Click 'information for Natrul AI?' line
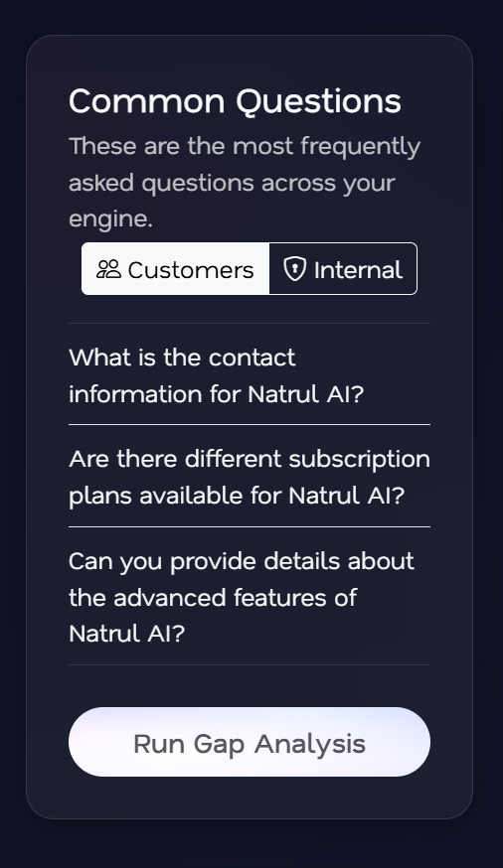 [x=216, y=394]
